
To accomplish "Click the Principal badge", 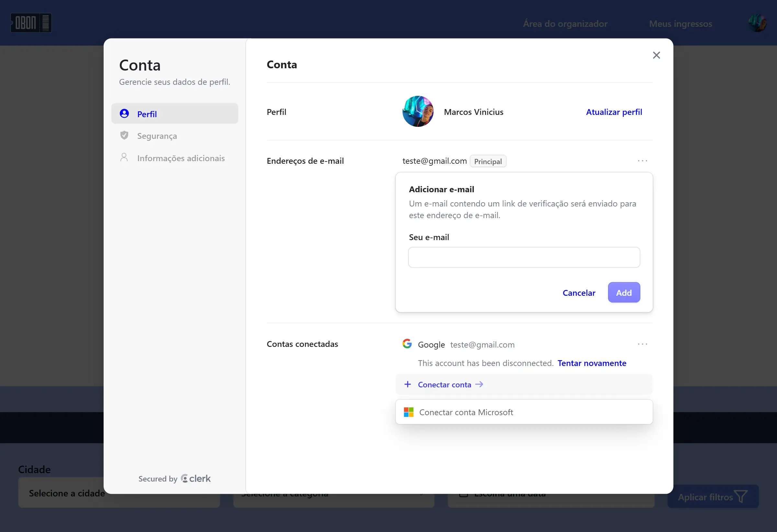I will tap(488, 161).
